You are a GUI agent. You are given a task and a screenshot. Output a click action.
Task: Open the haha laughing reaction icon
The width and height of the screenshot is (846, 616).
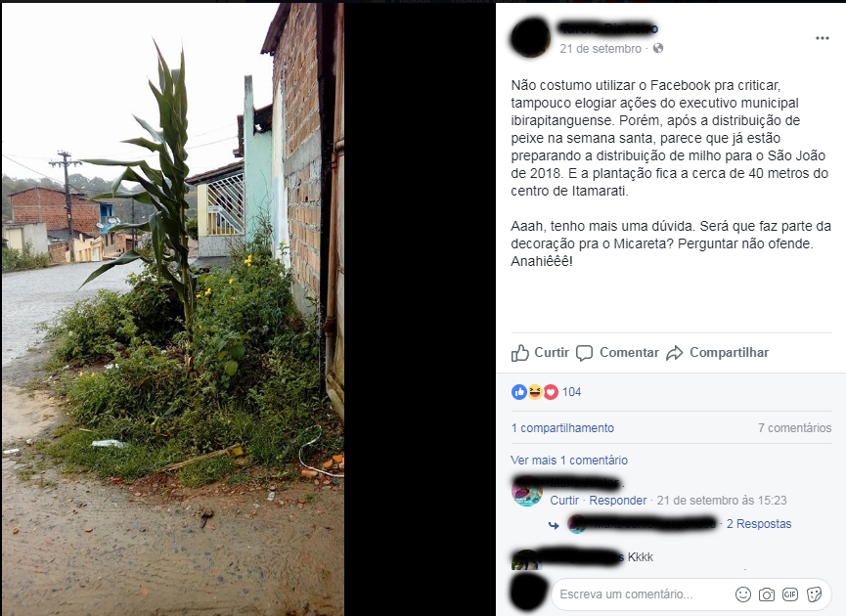535,392
